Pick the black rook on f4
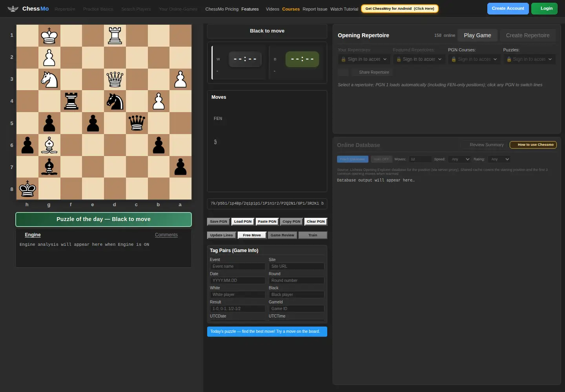Screen dimensions: 565x392 pyautogui.click(x=71, y=101)
